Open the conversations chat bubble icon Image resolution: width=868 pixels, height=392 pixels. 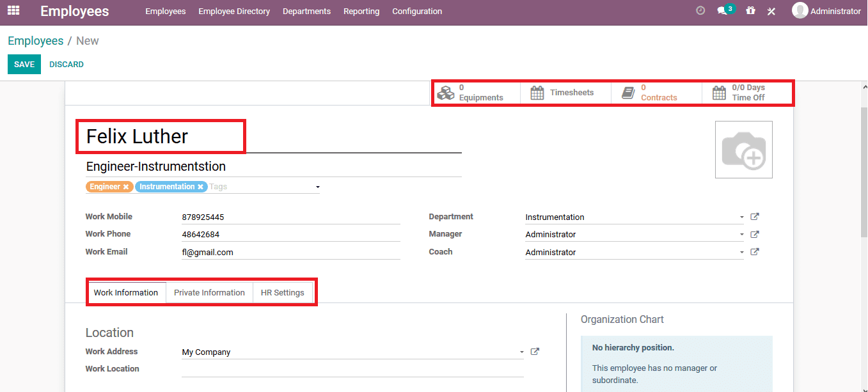click(723, 11)
